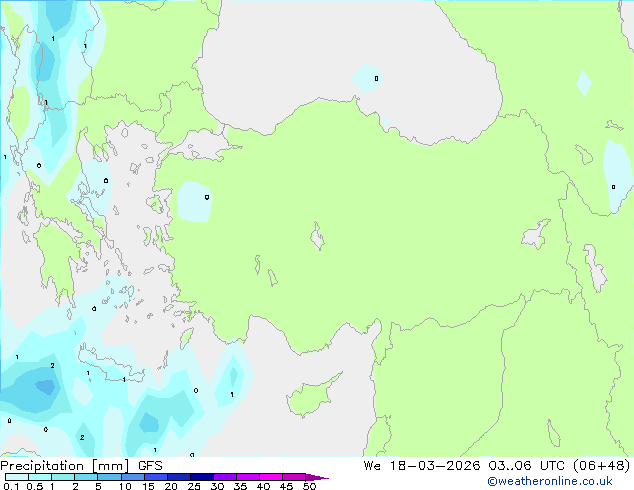Click the '35' legend label

click(x=240, y=486)
